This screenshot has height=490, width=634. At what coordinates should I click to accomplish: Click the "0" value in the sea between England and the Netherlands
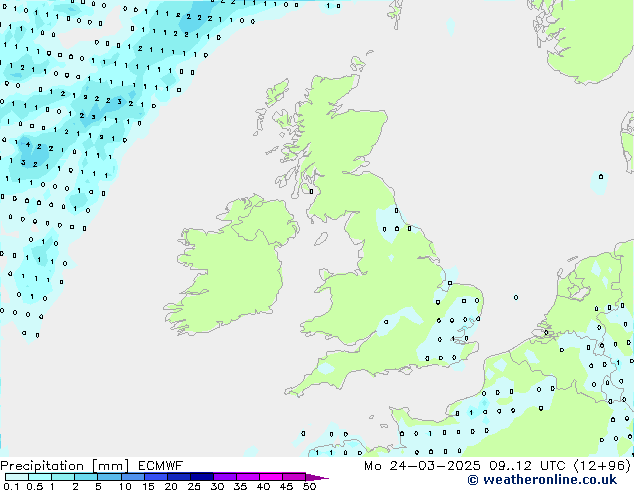click(x=516, y=297)
